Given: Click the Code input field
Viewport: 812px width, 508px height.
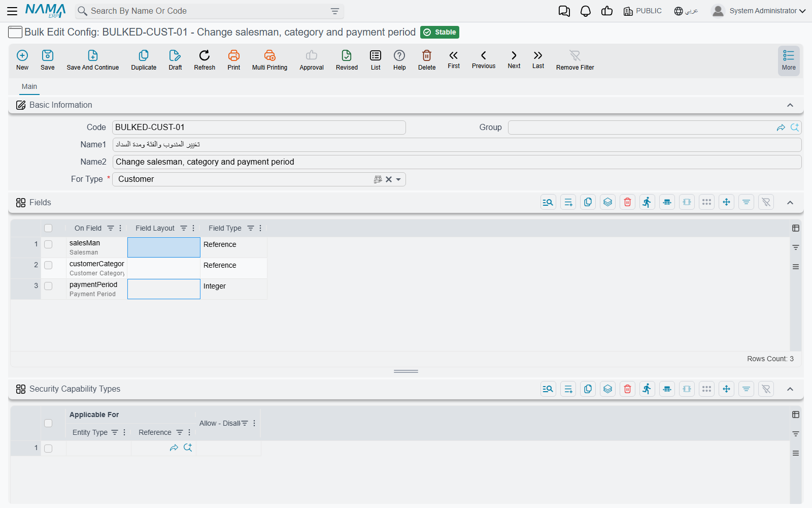Looking at the screenshot, I should pos(259,128).
